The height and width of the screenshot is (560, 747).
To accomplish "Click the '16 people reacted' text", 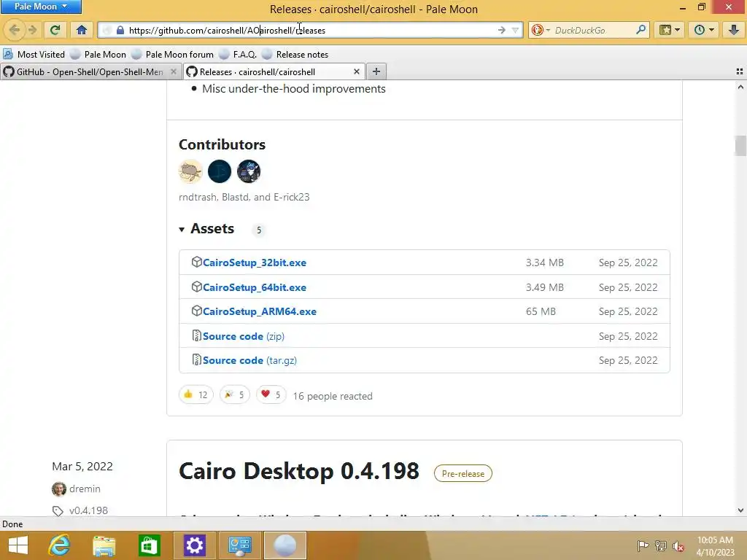I will [x=333, y=396].
